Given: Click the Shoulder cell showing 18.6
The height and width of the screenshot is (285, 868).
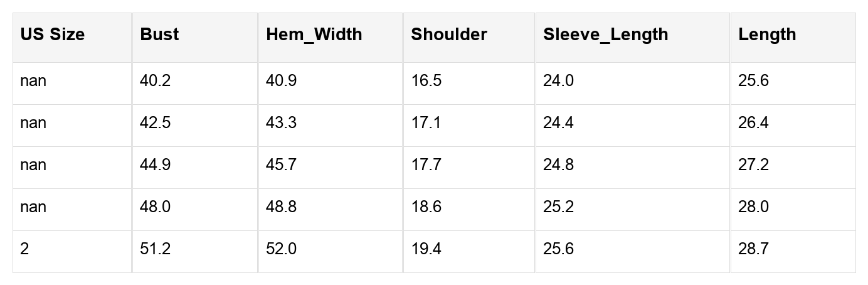Looking at the screenshot, I should tap(426, 207).
